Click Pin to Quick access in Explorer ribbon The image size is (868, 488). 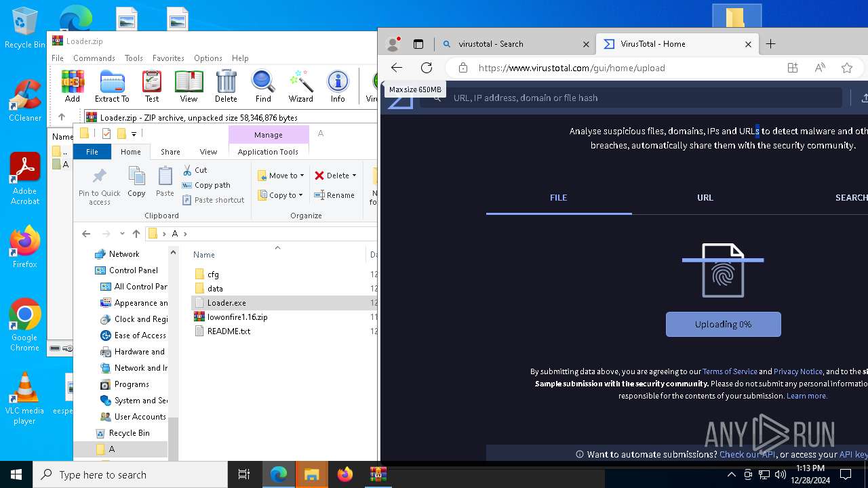coord(99,186)
